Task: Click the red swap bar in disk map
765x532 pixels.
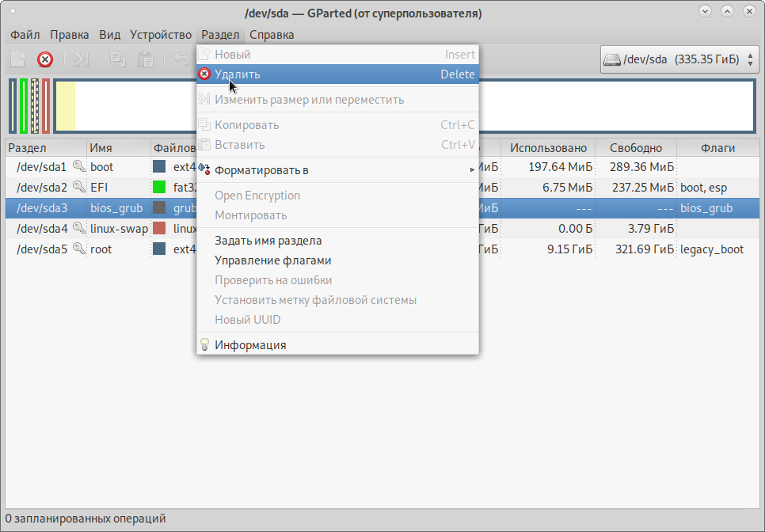Action: click(46, 106)
